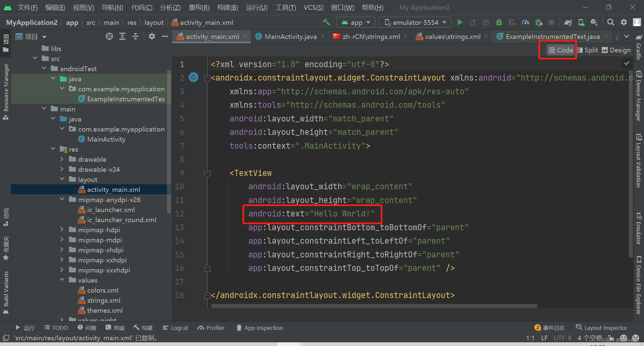
Task: Toggle the status bar tool window icon
Action: (x=6, y=338)
